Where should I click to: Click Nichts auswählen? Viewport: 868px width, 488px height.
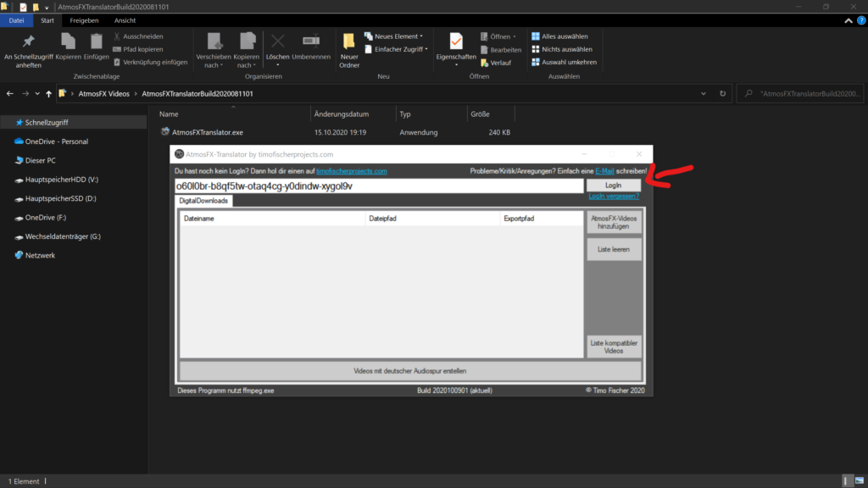[562, 49]
